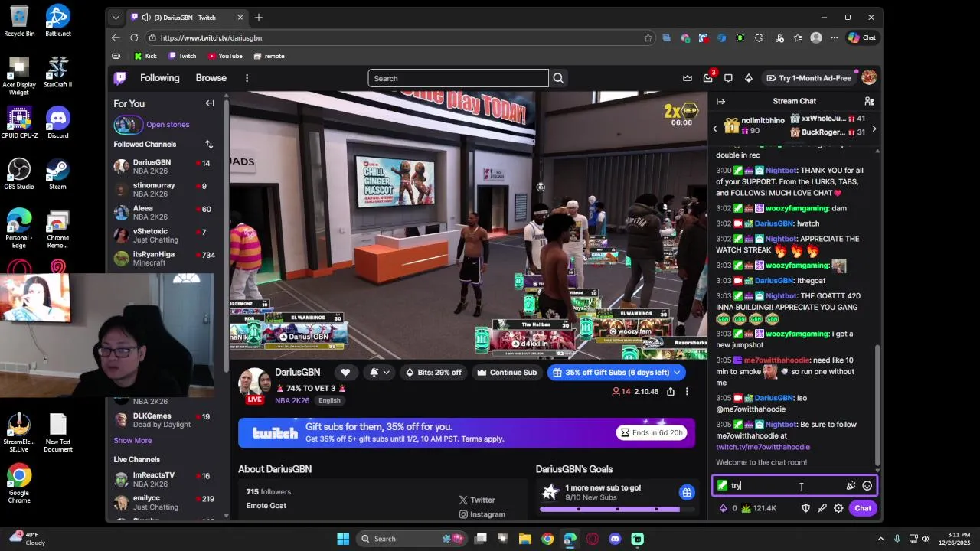This screenshot has width=980, height=551.
Task: Click the party popper celebration icon in chat
Action: (851, 486)
